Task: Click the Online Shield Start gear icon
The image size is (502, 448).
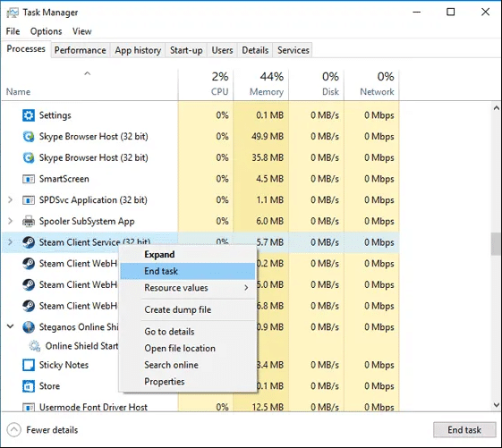Action: (x=35, y=346)
